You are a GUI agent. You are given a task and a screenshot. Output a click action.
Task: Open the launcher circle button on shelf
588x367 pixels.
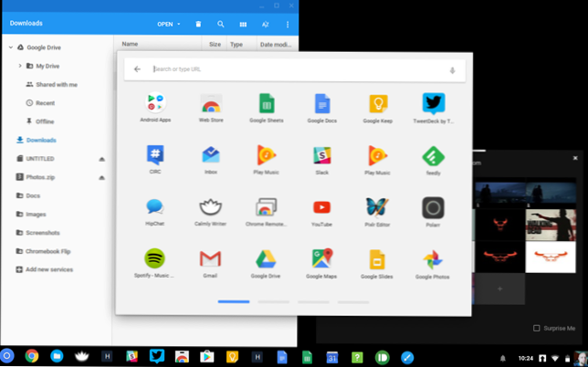[x=7, y=356]
